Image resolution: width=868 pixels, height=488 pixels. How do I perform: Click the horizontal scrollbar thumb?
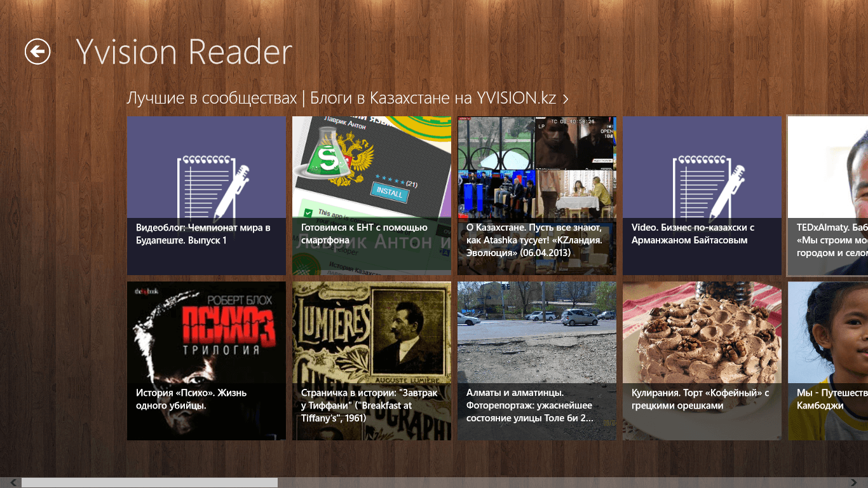(x=149, y=483)
